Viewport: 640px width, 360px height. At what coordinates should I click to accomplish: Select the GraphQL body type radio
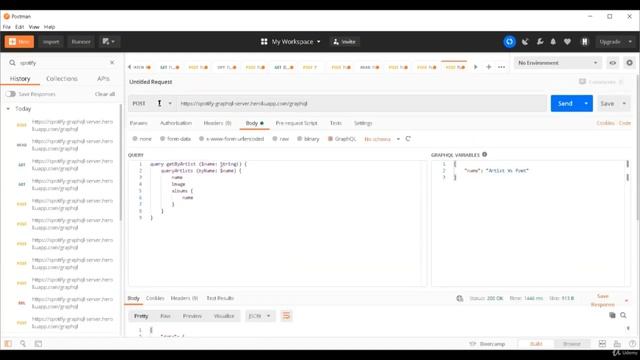coord(330,139)
